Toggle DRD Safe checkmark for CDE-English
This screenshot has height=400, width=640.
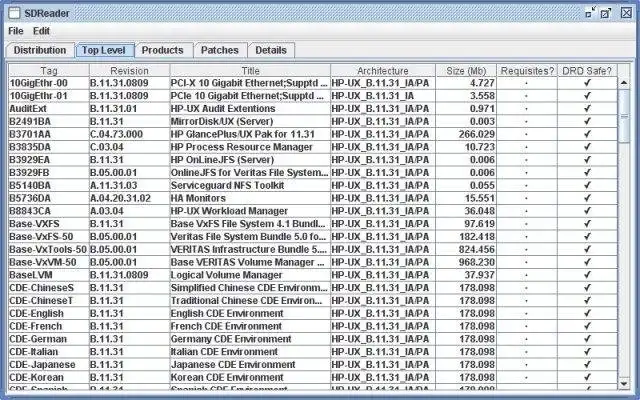point(587,313)
